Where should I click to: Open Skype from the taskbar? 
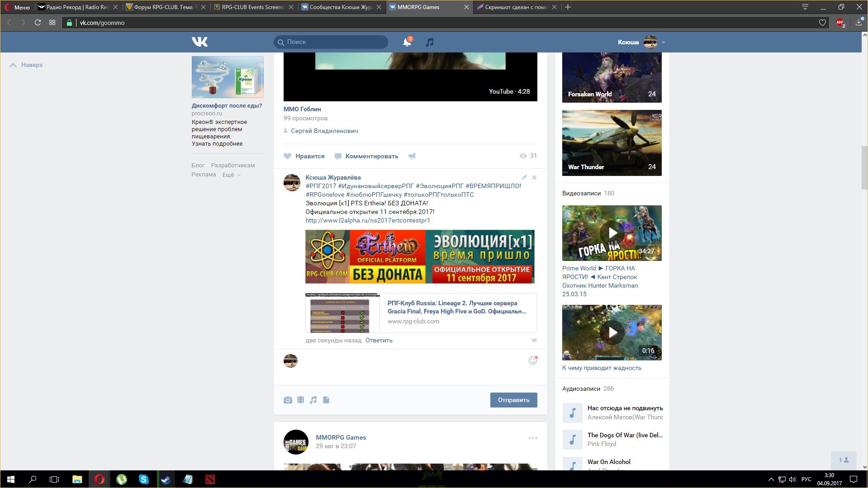coord(143,479)
